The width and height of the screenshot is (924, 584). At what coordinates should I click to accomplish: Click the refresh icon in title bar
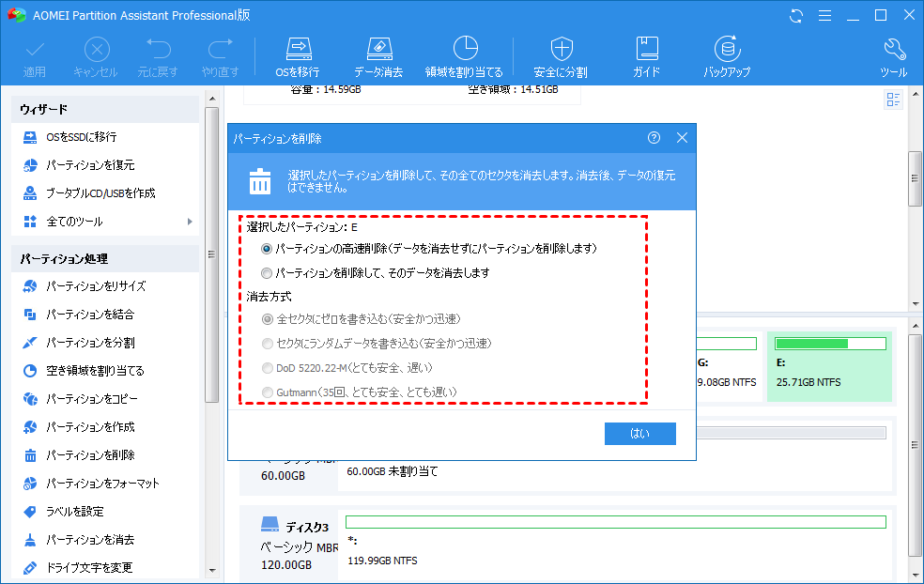tap(796, 16)
